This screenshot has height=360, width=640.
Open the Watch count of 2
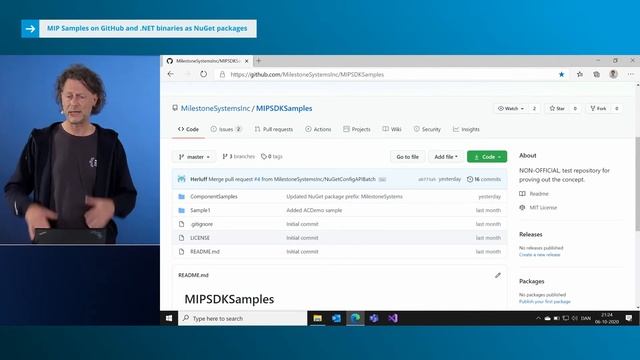(534, 109)
